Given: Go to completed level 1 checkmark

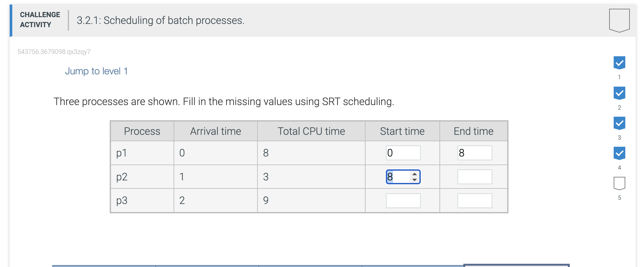Looking at the screenshot, I should point(619,63).
